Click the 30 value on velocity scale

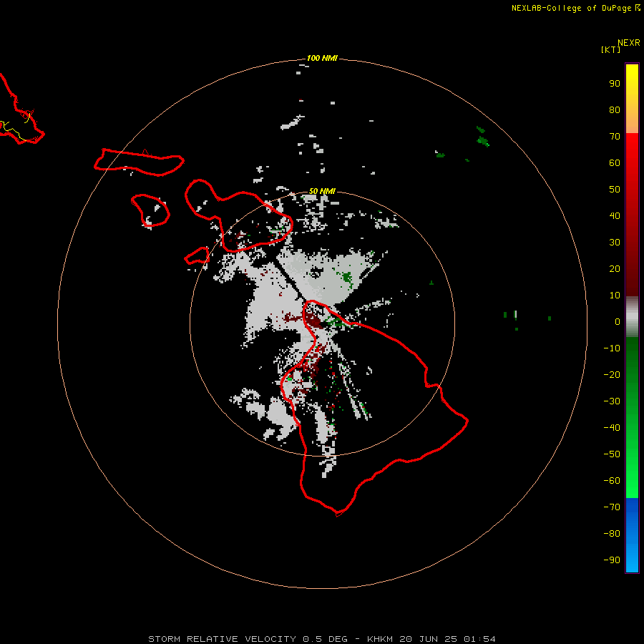click(615, 243)
